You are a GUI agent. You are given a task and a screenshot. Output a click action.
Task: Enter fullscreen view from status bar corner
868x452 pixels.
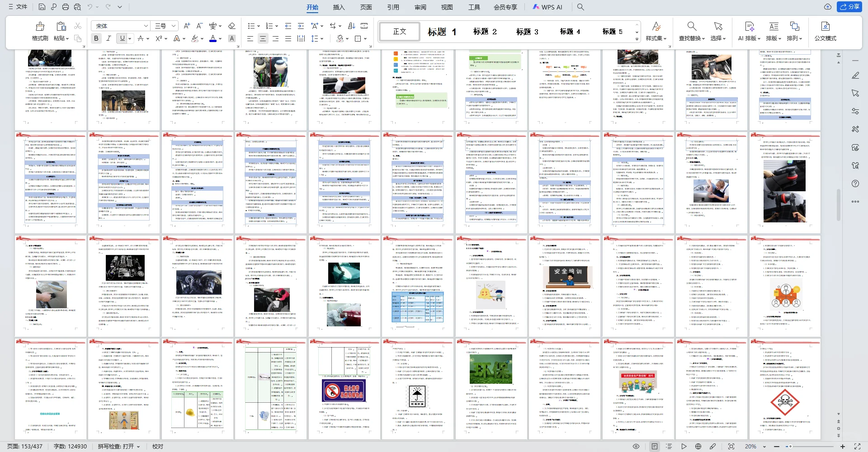pyautogui.click(x=857, y=446)
